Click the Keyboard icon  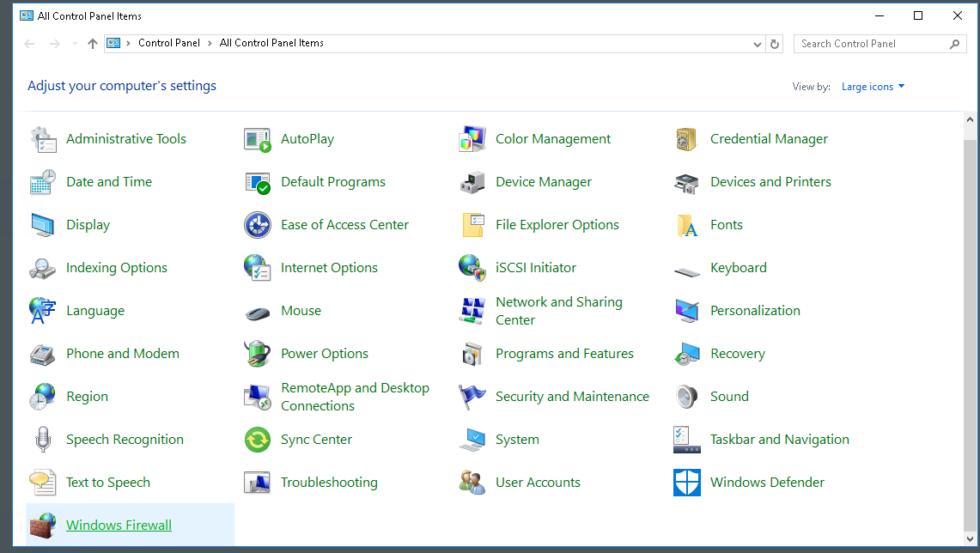click(x=687, y=272)
